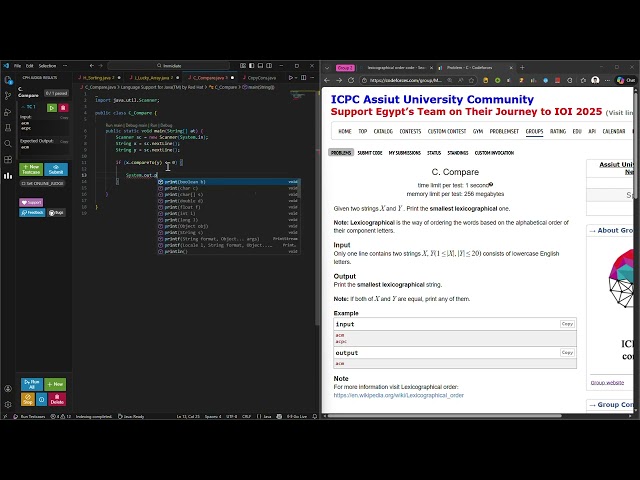The image size is (640, 480).
Task: Open the browser profile avatar
Action: 595,80
